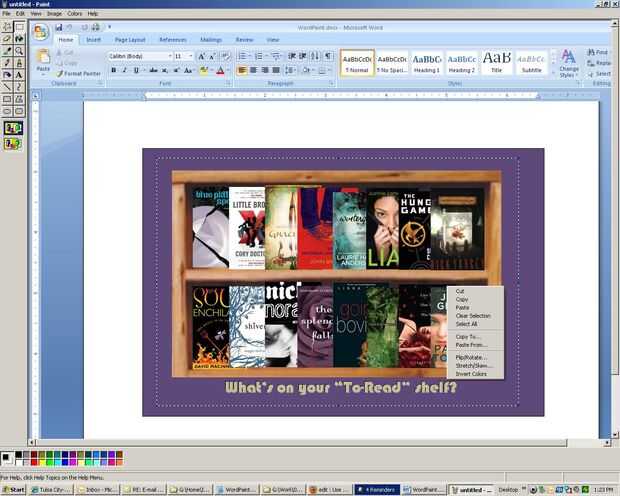Select the Ellipse tool in Paint
Image resolution: width=620 pixels, height=496 pixels.
coord(7,111)
